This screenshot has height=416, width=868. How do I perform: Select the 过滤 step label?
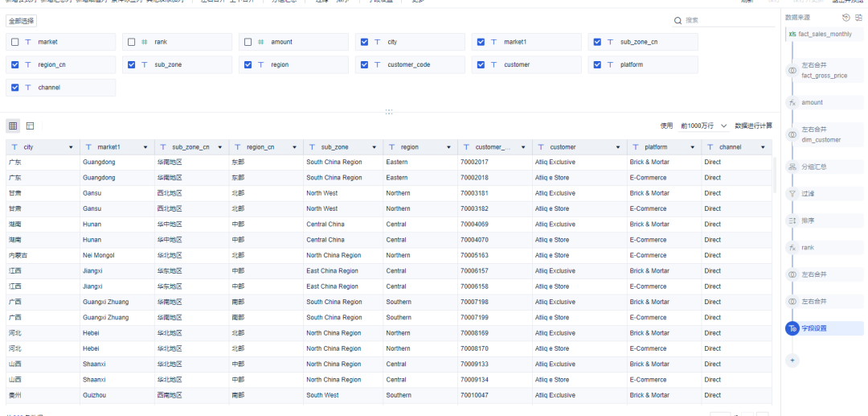[x=808, y=194]
